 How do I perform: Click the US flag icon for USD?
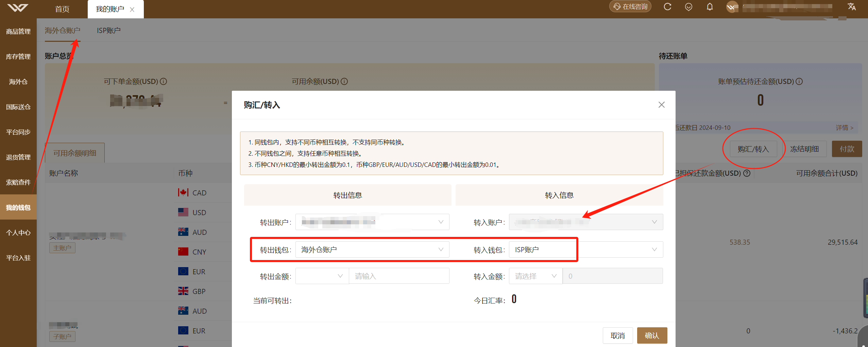[183, 212]
